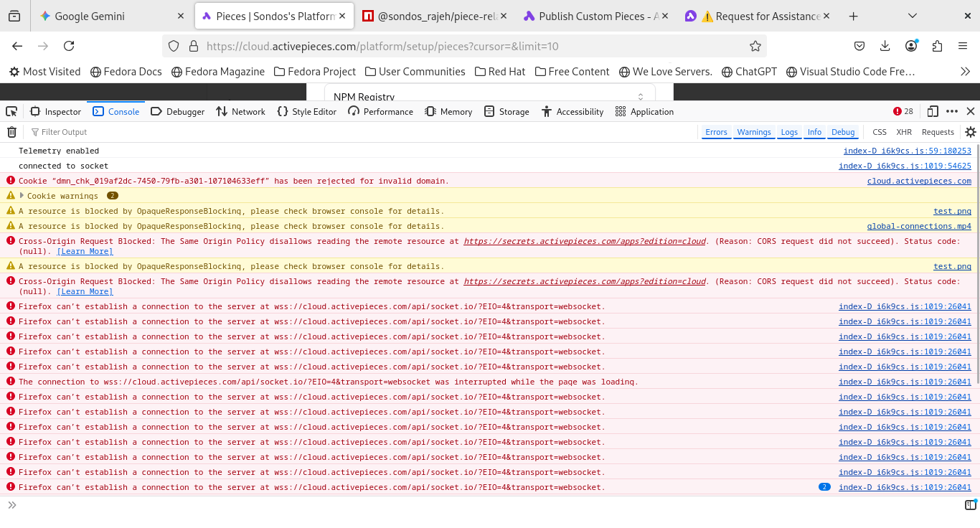The width and height of the screenshot is (980, 528).
Task: Switch to the Network tab
Action: (240, 111)
